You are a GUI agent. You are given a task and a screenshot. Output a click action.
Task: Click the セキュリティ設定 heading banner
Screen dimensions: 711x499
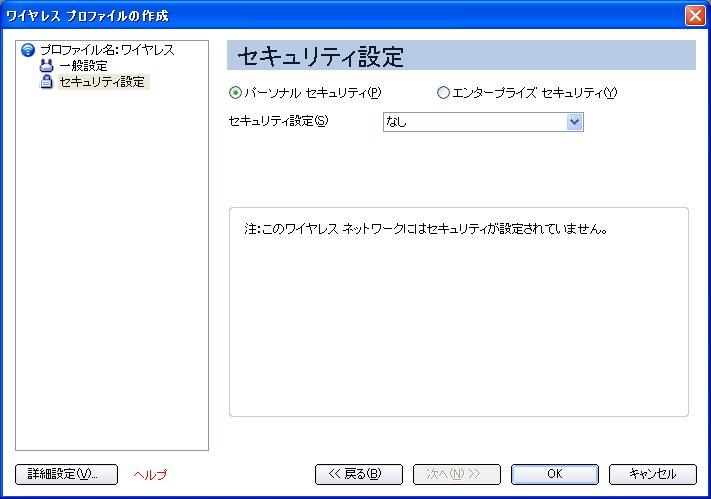(x=461, y=55)
